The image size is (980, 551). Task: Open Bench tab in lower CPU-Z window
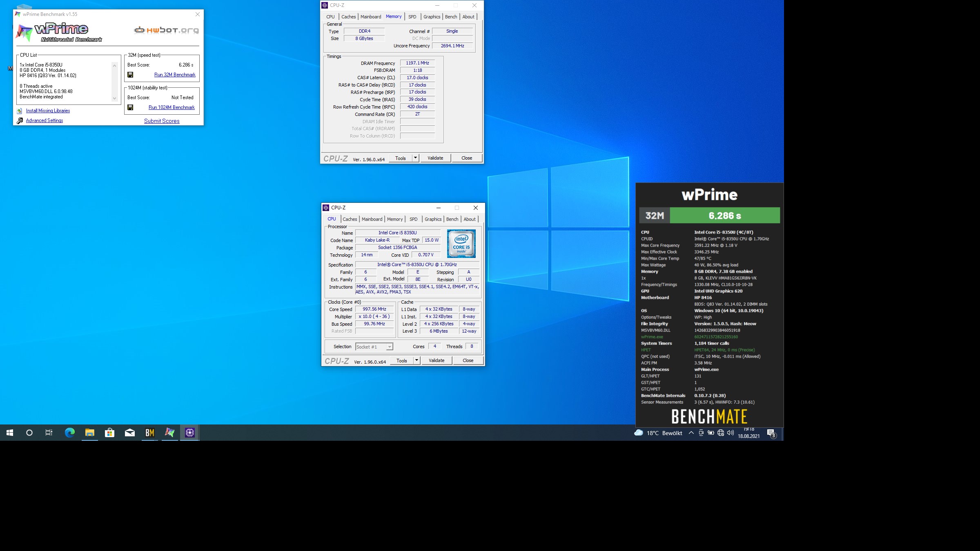(x=452, y=219)
